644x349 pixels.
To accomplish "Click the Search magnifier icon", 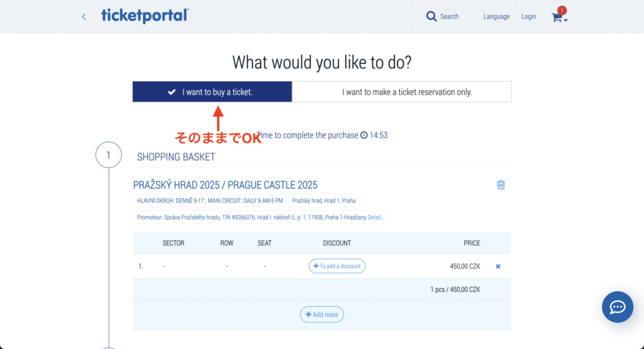I will (431, 16).
